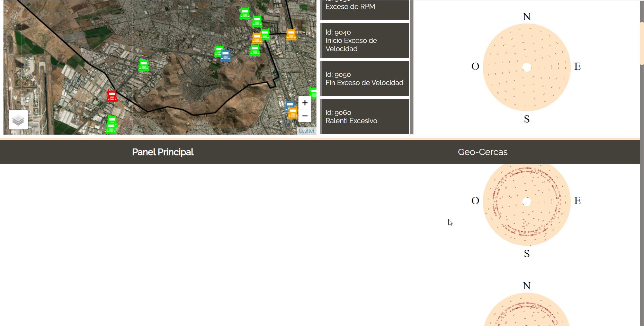
Task: Select the topmost green truck on the map
Action: (245, 13)
